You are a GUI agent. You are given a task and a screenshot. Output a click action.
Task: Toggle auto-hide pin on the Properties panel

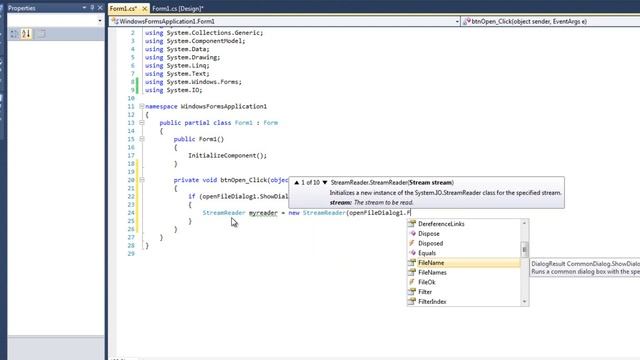point(92,8)
